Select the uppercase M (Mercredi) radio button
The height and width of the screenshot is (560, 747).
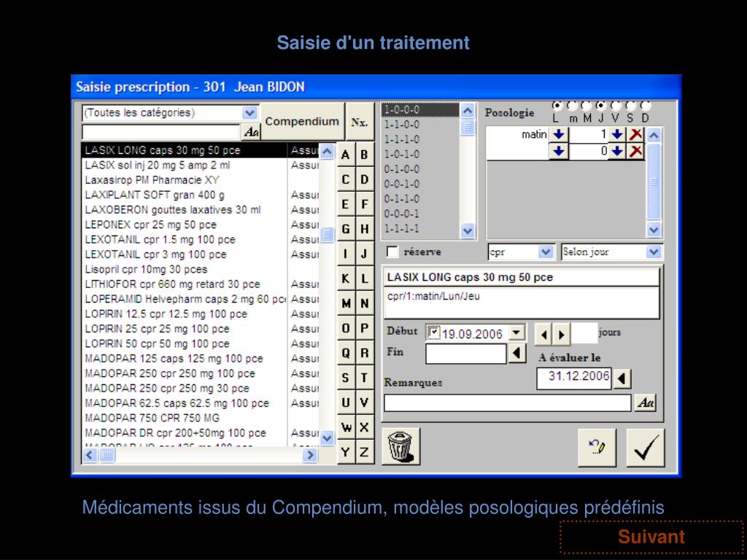pyautogui.click(x=587, y=106)
